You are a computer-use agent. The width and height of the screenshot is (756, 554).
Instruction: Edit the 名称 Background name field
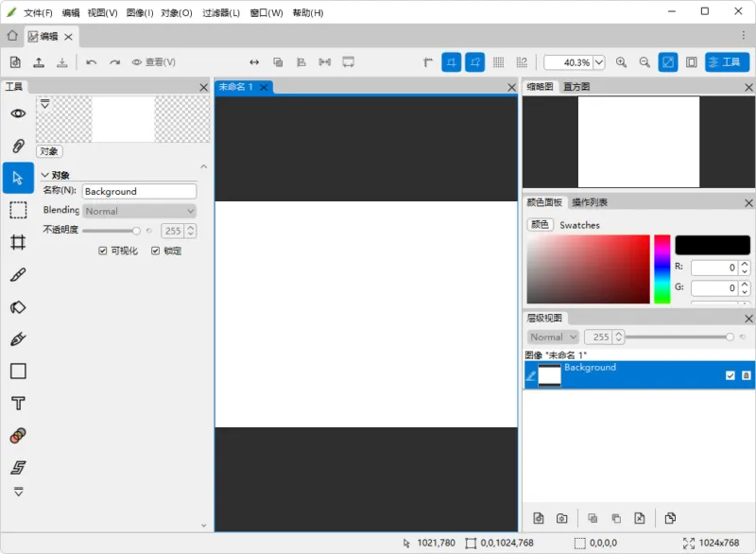click(x=139, y=191)
